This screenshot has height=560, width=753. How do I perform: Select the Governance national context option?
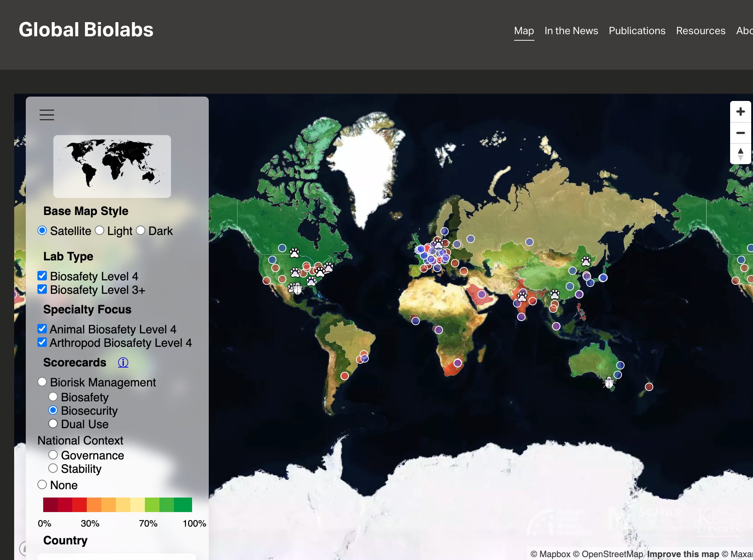pyautogui.click(x=53, y=455)
